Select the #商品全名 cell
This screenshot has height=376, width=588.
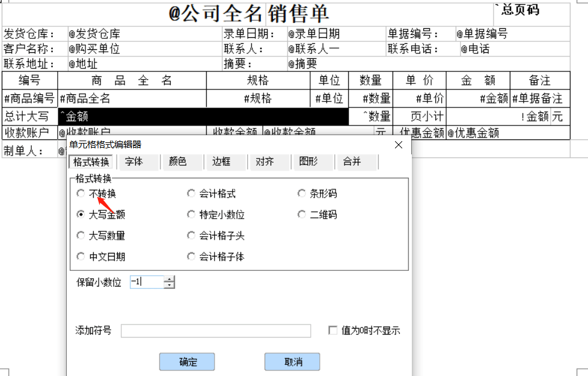tap(132, 99)
